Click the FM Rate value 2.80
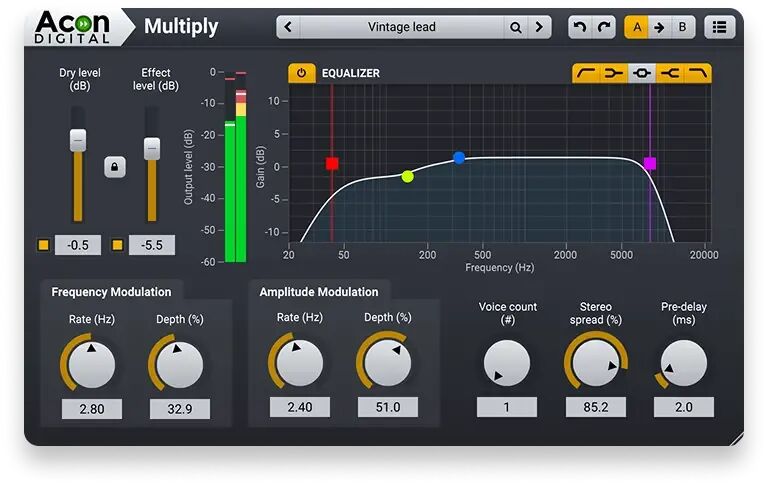768x486 pixels. tap(92, 409)
